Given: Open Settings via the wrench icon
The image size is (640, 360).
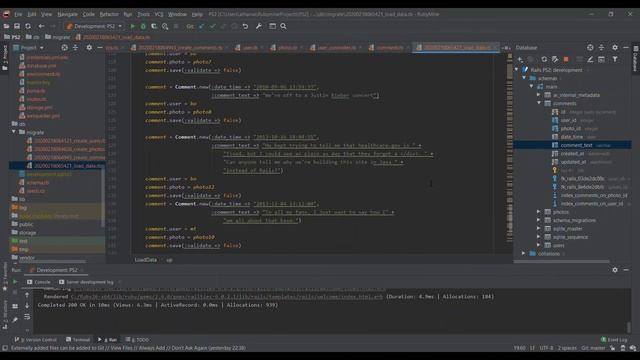Looking at the screenshot, I should coord(258,26).
